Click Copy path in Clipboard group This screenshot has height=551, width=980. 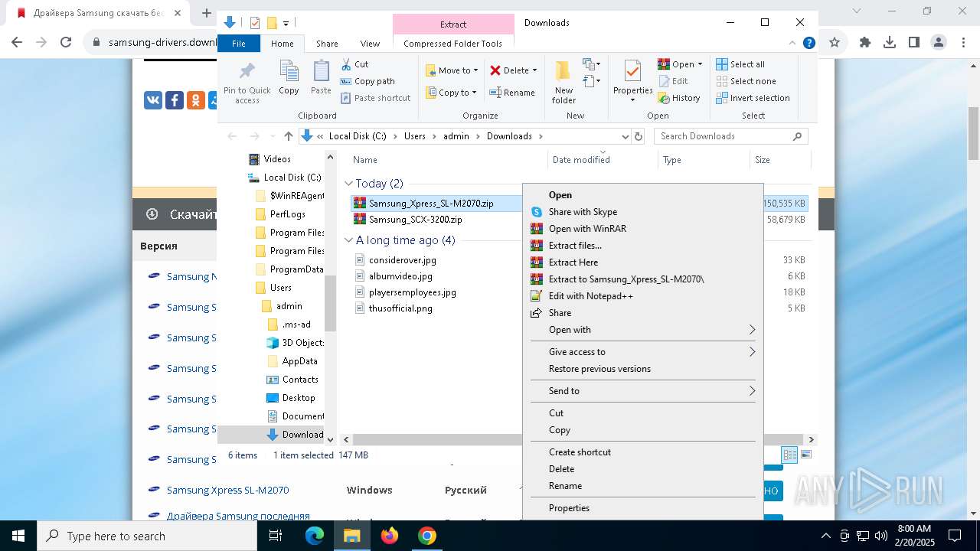click(x=367, y=81)
